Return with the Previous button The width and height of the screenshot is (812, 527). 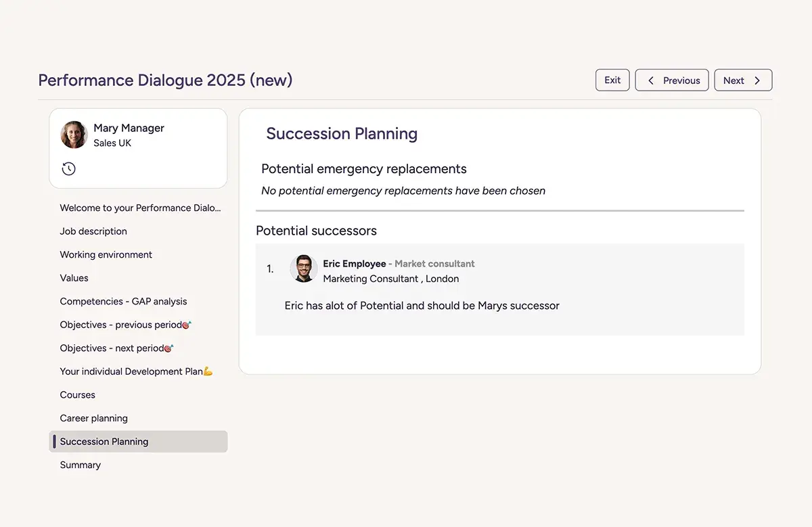pyautogui.click(x=672, y=80)
